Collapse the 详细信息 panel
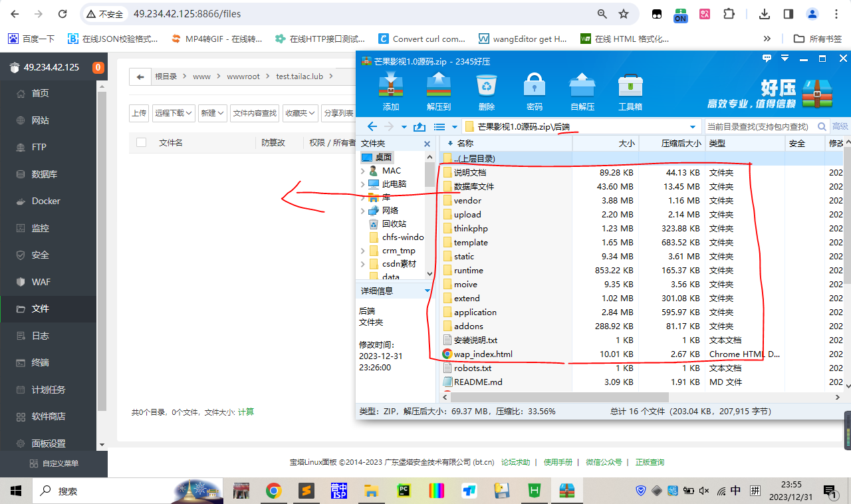Image resolution: width=851 pixels, height=504 pixels. click(x=427, y=291)
